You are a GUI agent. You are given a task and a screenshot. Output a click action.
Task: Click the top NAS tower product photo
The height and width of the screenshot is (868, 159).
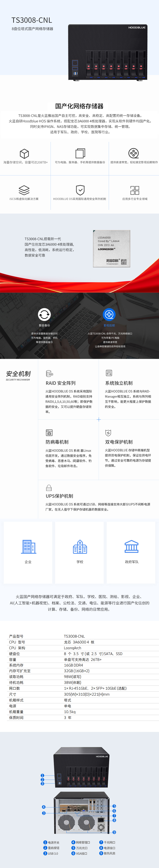click(x=108, y=52)
